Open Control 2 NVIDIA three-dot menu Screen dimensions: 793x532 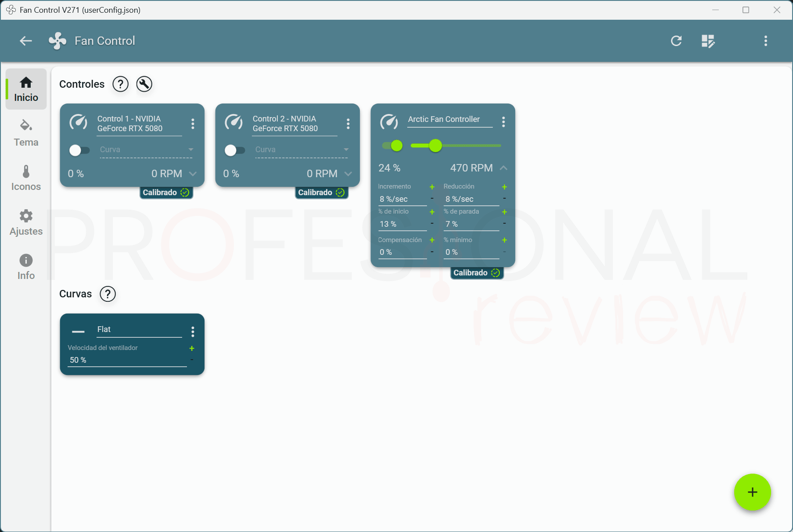(348, 124)
